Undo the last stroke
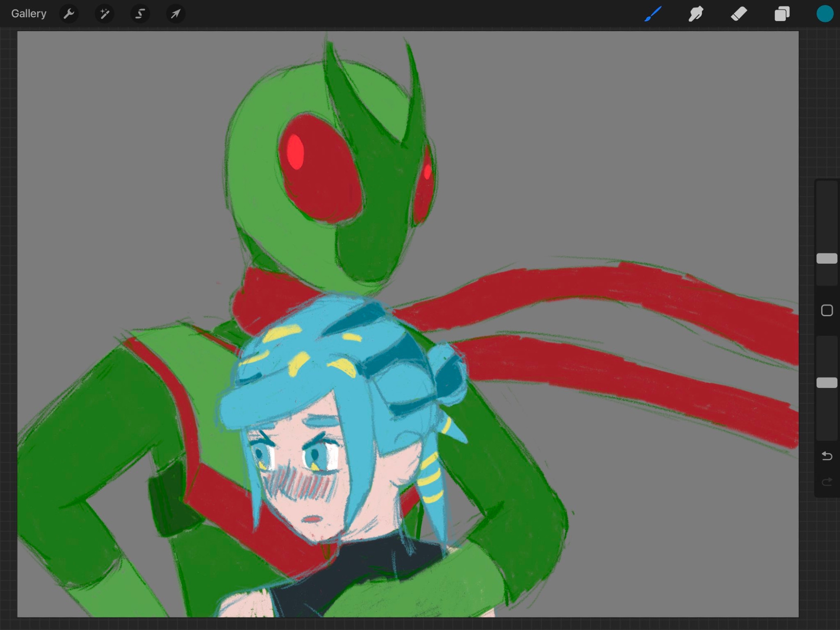The image size is (840, 630). [827, 456]
